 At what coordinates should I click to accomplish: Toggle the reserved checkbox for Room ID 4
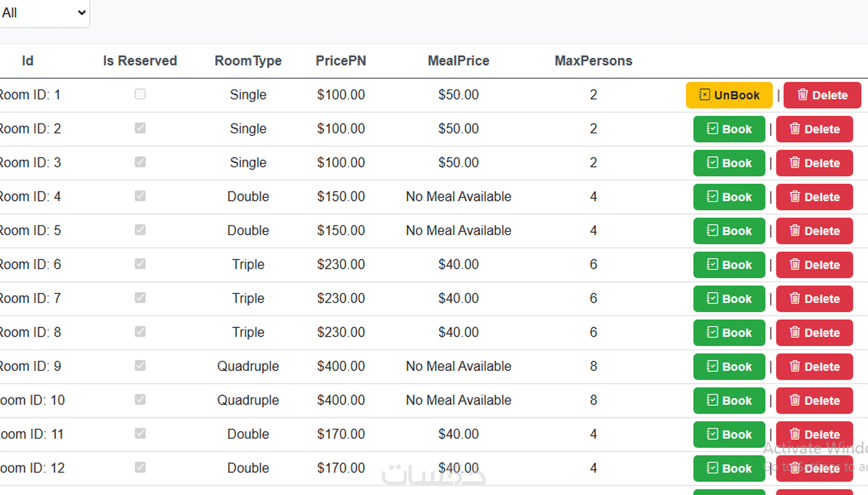coord(140,196)
